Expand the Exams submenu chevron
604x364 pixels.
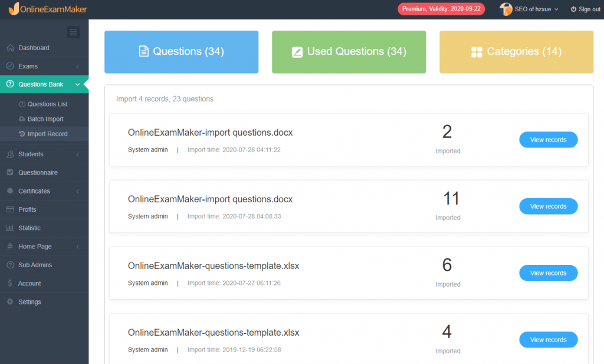[x=78, y=67]
